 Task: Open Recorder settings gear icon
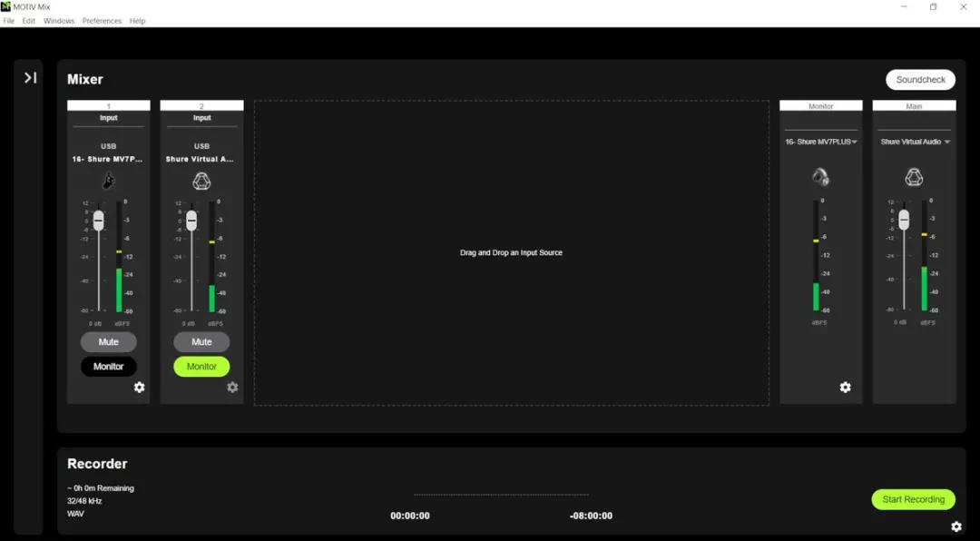coord(956,526)
